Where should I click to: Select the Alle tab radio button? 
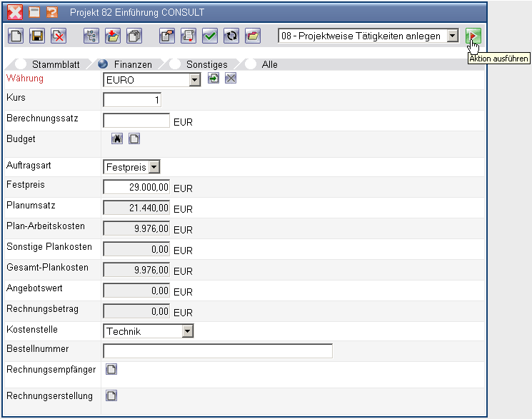[251, 64]
